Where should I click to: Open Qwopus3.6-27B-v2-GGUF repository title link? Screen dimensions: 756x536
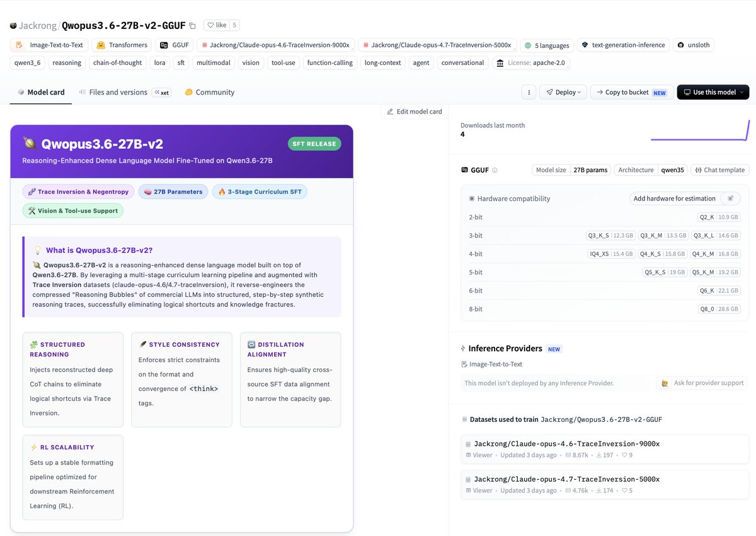[123, 26]
